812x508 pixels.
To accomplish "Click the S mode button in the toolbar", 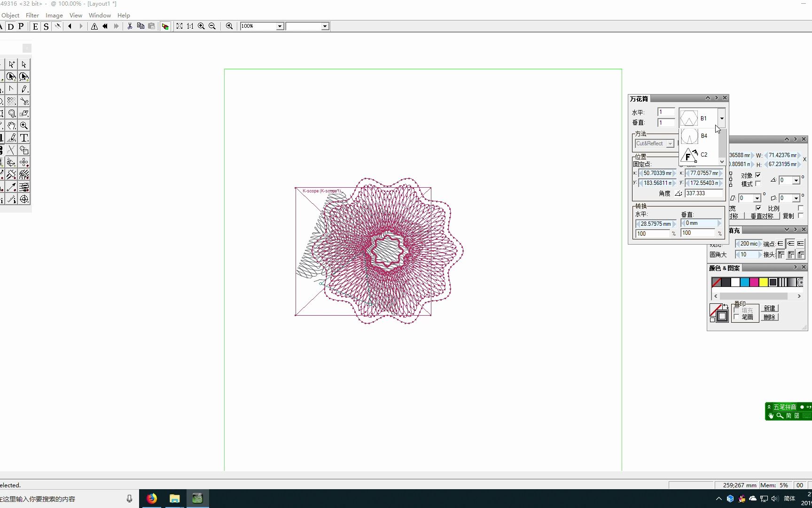I will (x=46, y=26).
